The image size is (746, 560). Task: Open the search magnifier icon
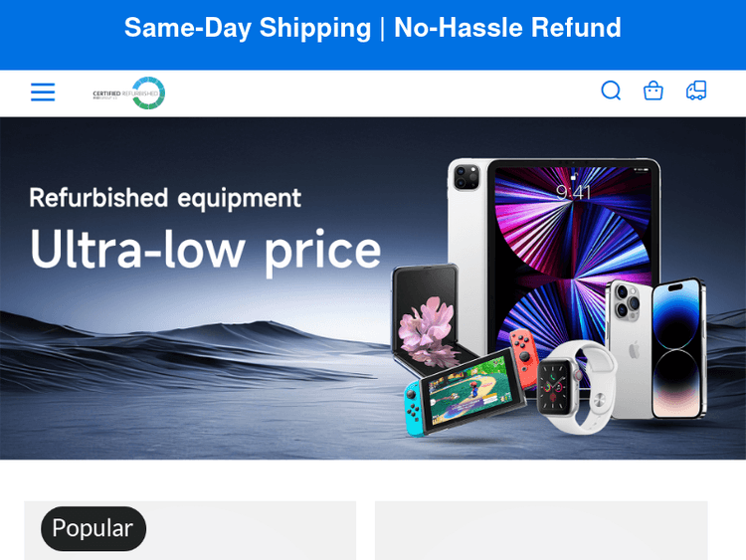[611, 91]
